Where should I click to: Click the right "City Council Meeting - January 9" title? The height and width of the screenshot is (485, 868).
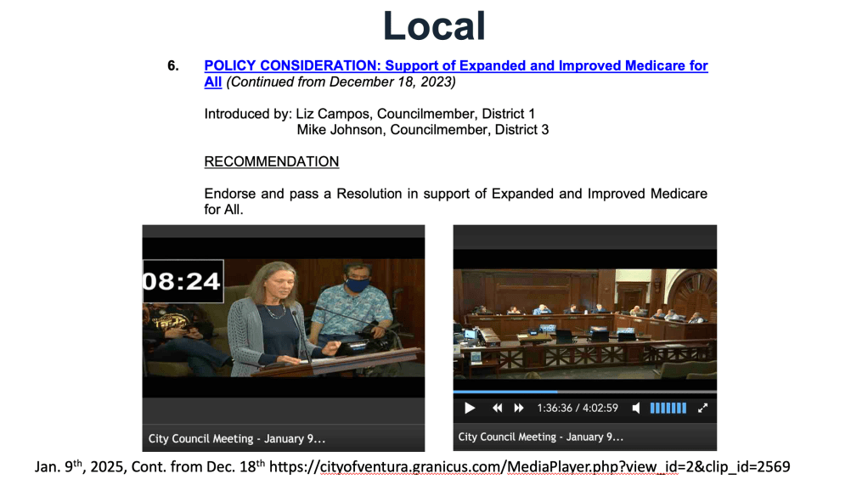(541, 437)
